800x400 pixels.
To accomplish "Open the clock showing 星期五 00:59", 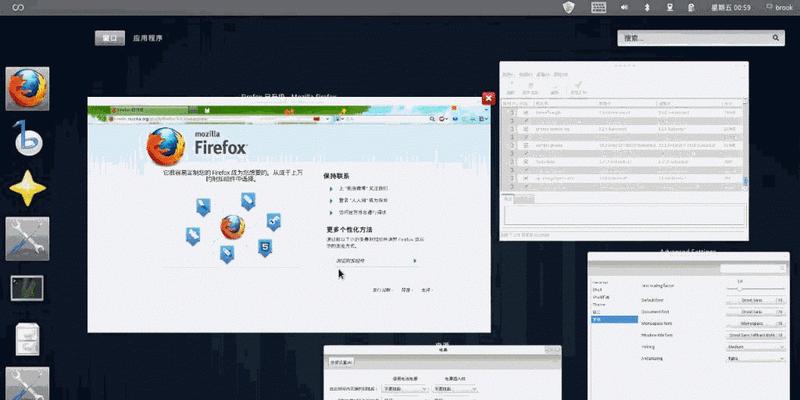I will coord(731,7).
